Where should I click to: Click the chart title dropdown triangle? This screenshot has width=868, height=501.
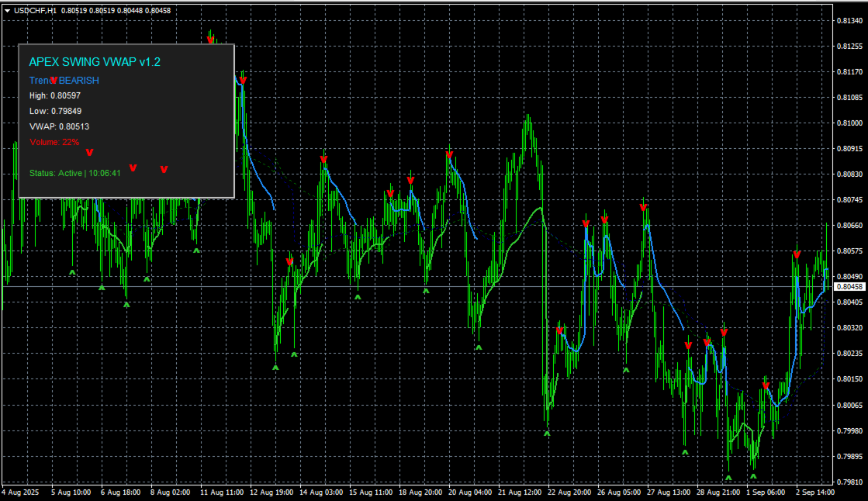[x=7, y=11]
